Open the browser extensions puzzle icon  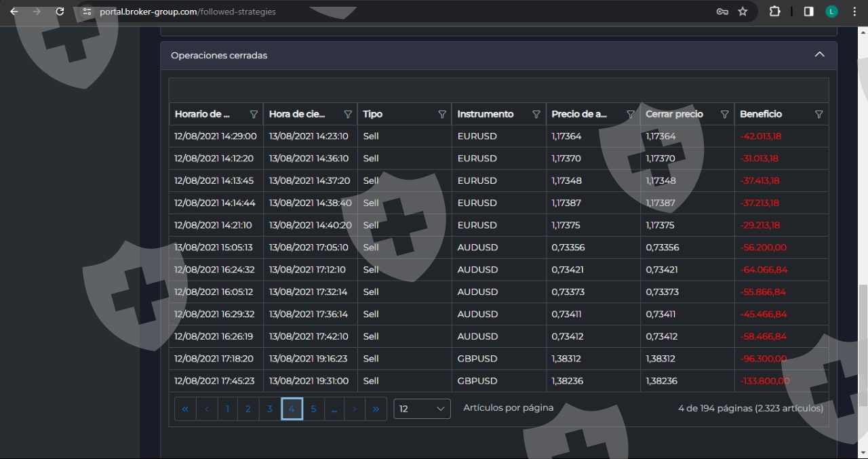coord(774,12)
